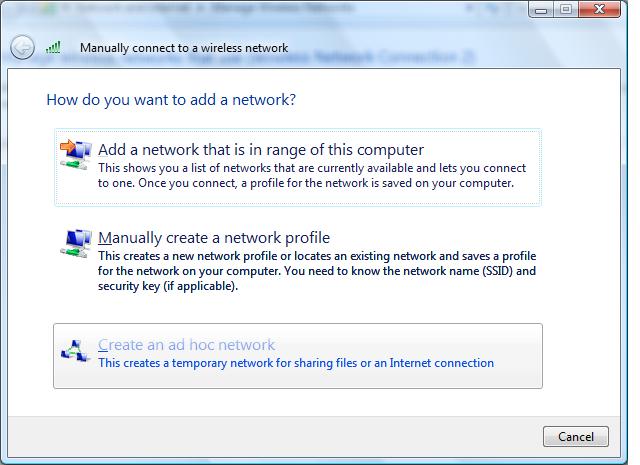This screenshot has height=465, width=640.
Task: Click the text about a profile being saved on your computer
Action: click(382, 183)
